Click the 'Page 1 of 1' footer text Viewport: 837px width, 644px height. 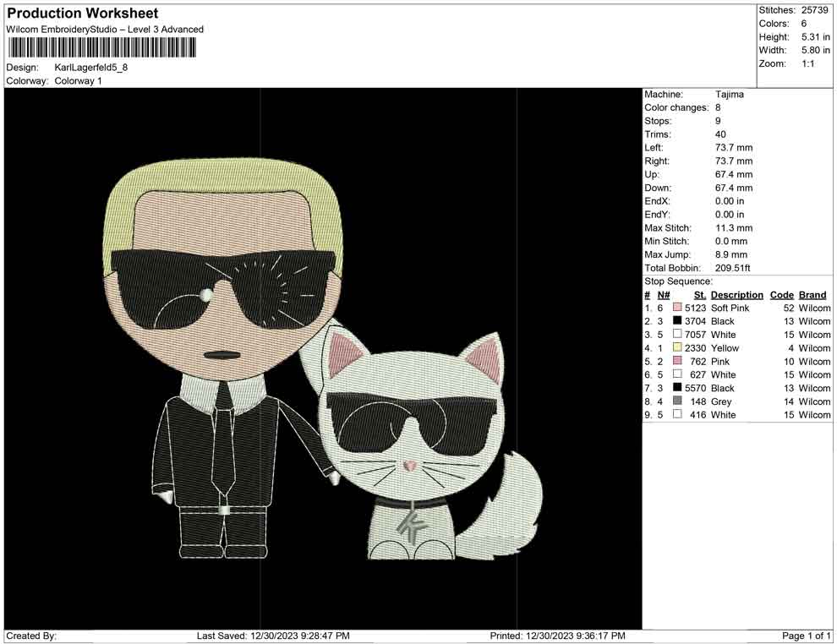(806, 636)
